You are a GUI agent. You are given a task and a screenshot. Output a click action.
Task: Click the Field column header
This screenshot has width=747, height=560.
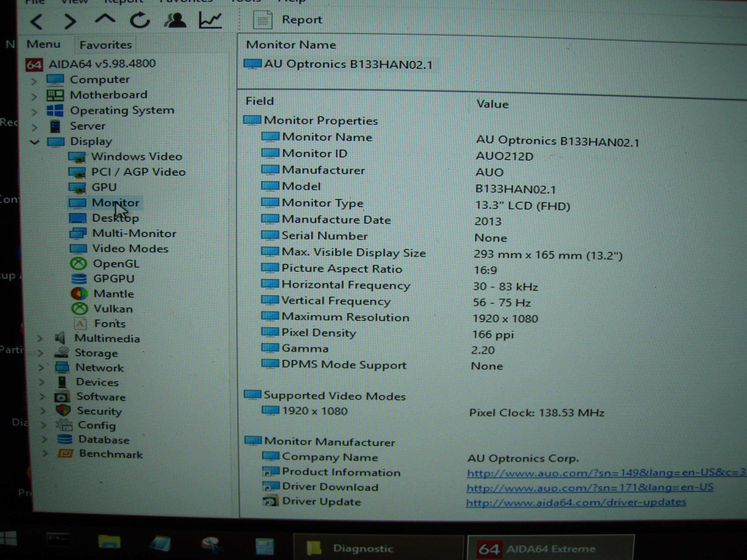(x=260, y=101)
